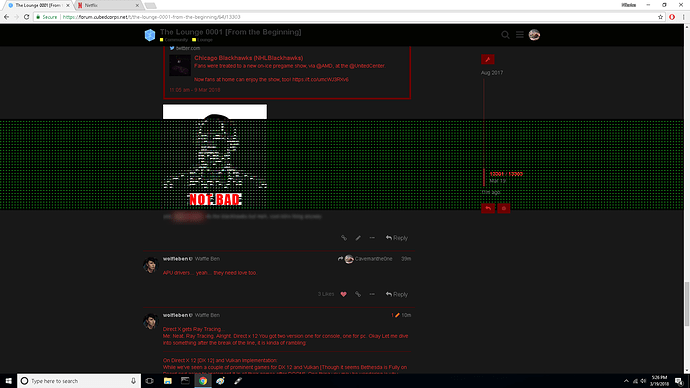Bookmark page with the star icon
The image size is (690, 388).
pyautogui.click(x=661, y=17)
